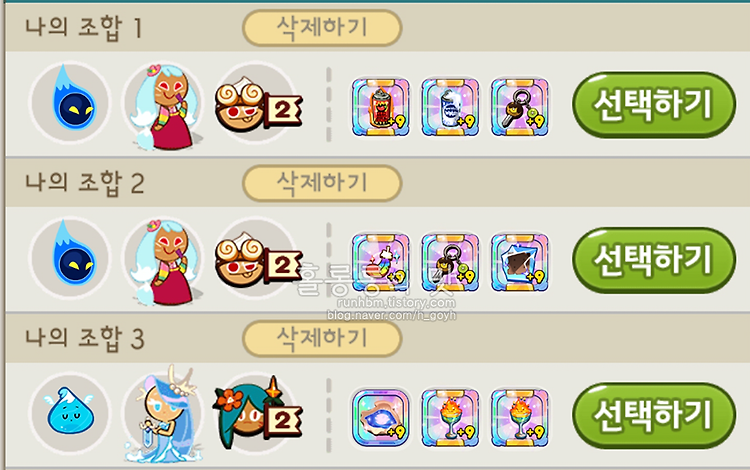Choose combination 3 with green 선택하기 button
Image resolution: width=750 pixels, height=470 pixels.
pyautogui.click(x=653, y=415)
